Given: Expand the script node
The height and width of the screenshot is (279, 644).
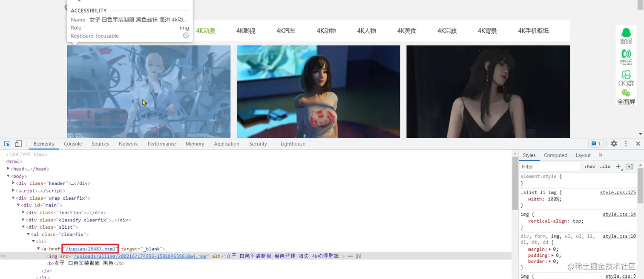Looking at the screenshot, I should click(x=13, y=190).
